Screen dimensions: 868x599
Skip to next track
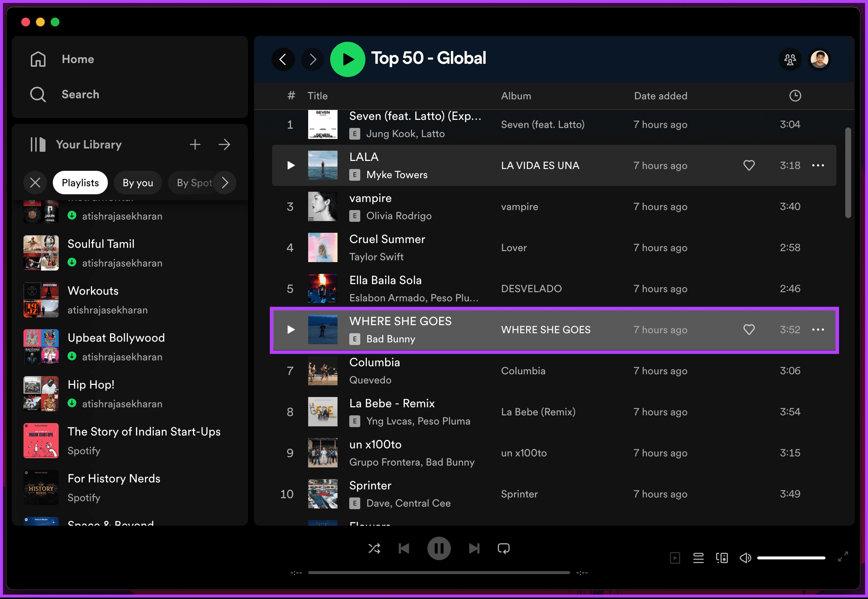pos(474,549)
